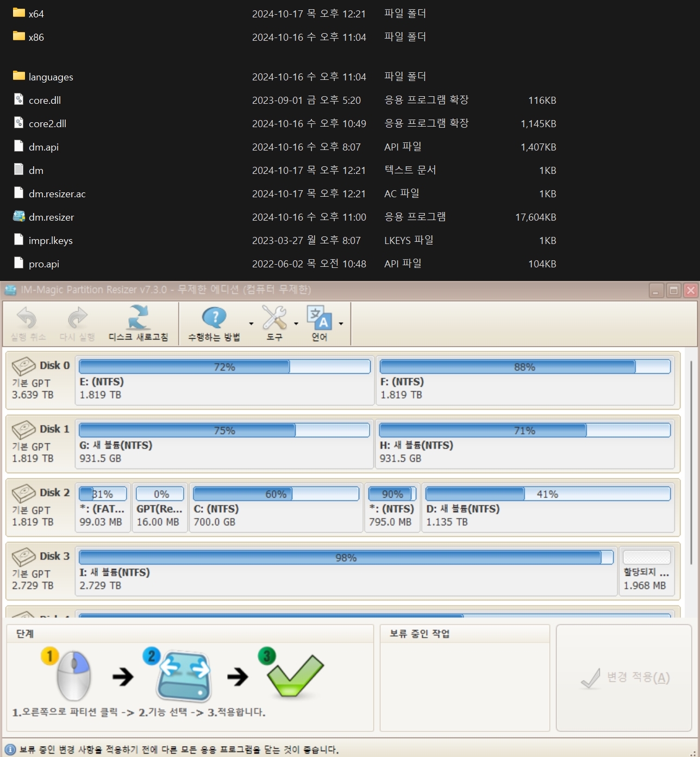This screenshot has height=757, width=700.
Task: Open the Tools (도구) wrench icon
Action: coord(274,317)
